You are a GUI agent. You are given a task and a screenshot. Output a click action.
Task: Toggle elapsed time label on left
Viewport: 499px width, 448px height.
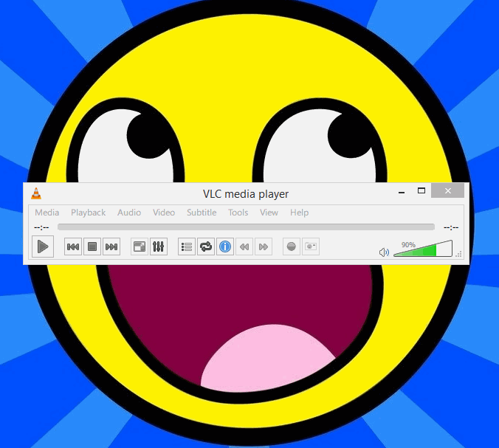coord(41,227)
